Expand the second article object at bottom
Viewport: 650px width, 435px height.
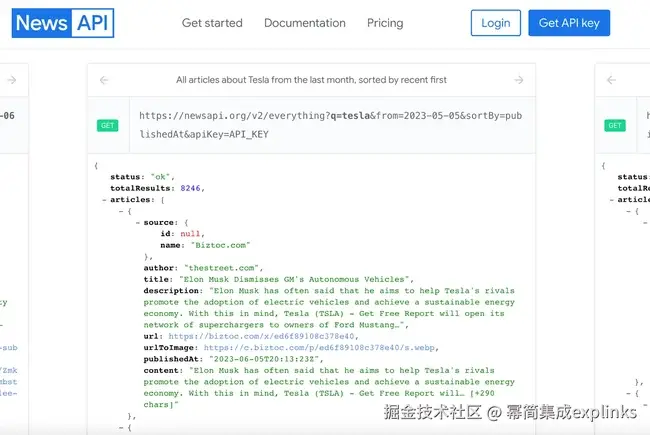click(121, 427)
